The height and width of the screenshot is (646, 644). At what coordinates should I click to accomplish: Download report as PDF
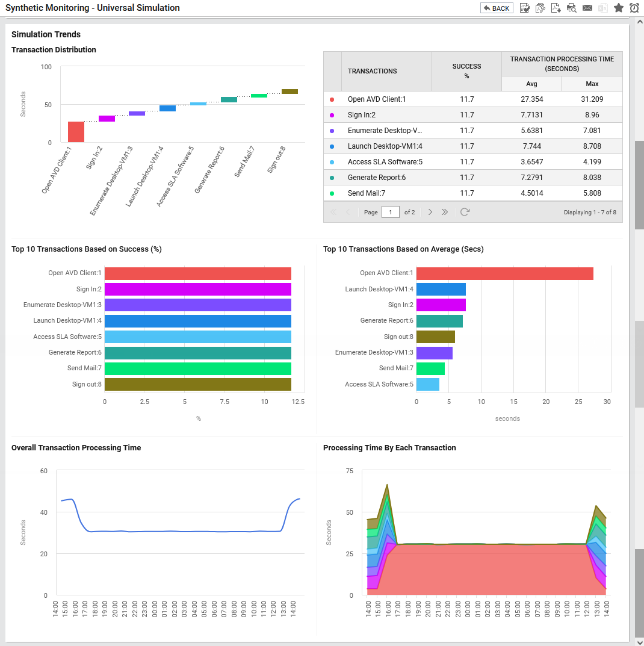tap(556, 8)
